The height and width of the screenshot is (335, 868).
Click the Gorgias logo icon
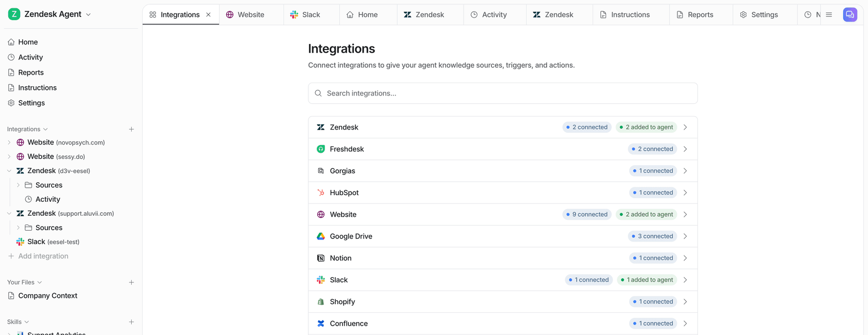321,171
